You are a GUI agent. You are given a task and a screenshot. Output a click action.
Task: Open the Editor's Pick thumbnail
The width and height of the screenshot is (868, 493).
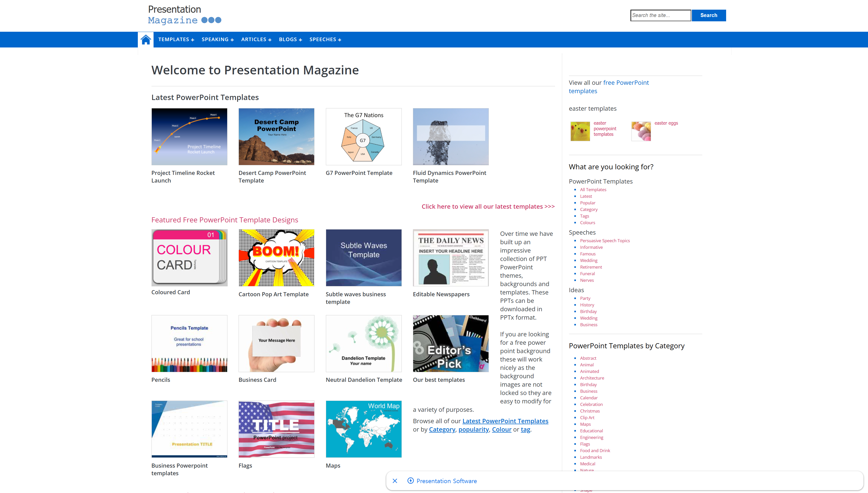click(x=450, y=343)
